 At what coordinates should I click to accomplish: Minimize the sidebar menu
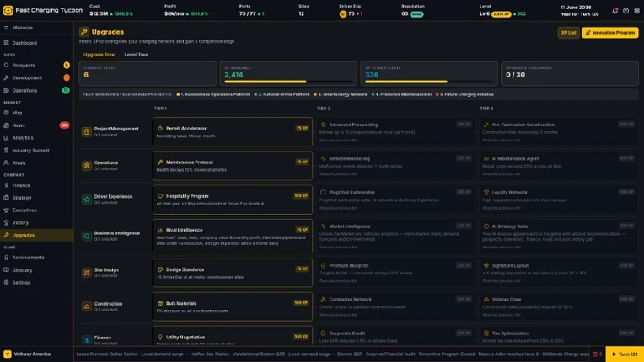click(36, 28)
